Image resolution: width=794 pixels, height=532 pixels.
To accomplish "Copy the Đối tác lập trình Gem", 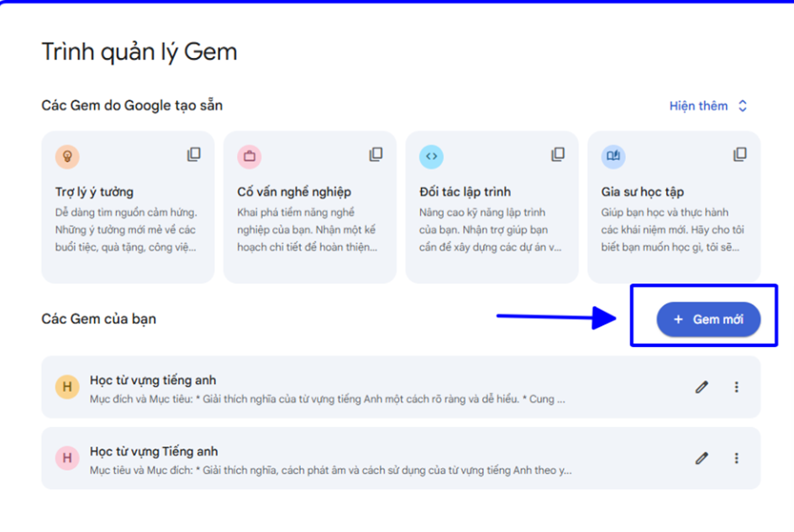I will pos(557,155).
